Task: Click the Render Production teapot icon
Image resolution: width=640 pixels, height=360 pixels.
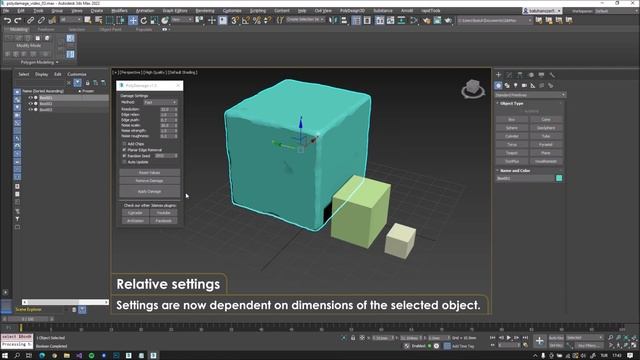Action: tap(448, 20)
